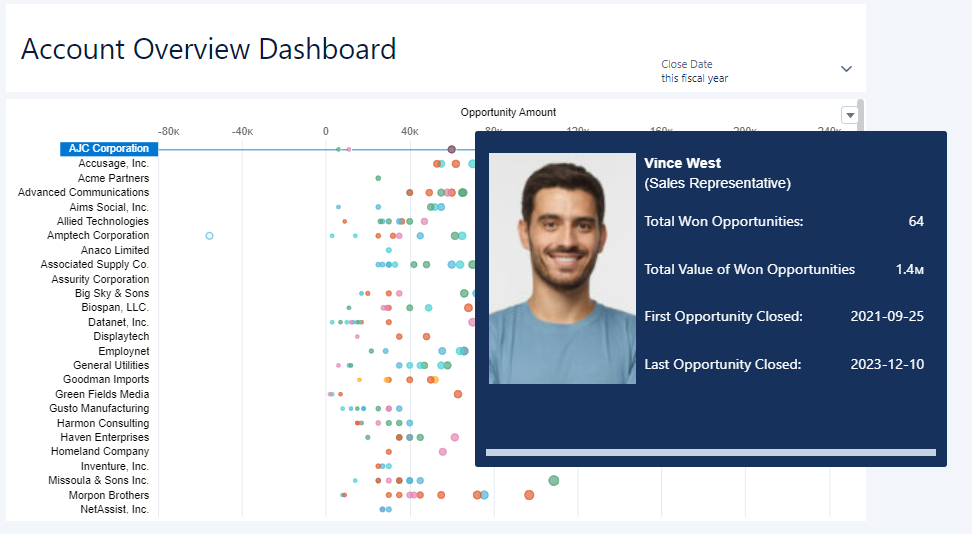
Task: Click the NetAssist, Inc. account label
Action: (115, 510)
